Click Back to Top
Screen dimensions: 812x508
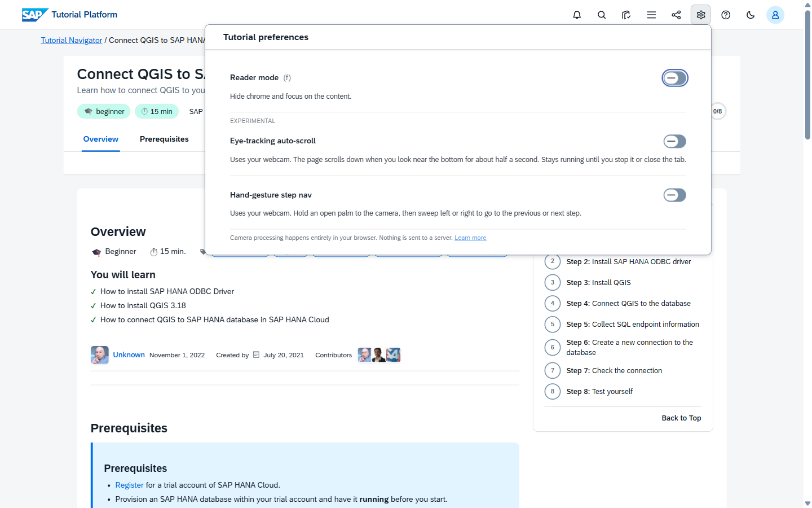tap(681, 418)
